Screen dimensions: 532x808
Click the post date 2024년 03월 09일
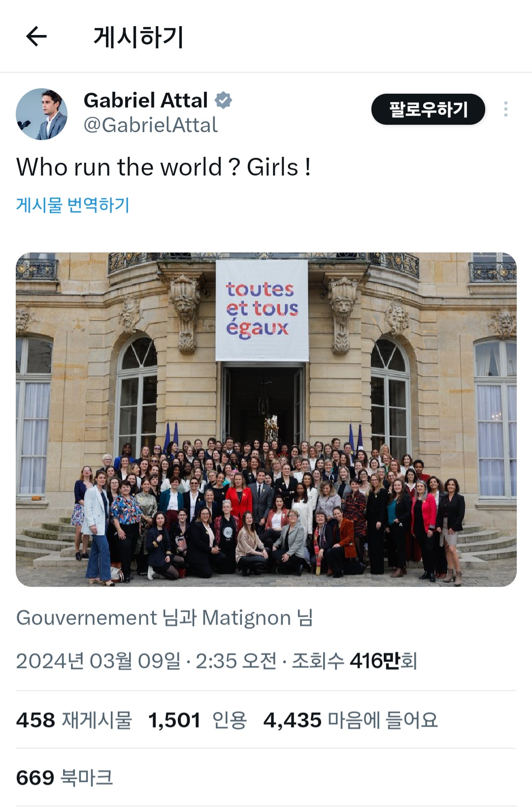(99, 661)
